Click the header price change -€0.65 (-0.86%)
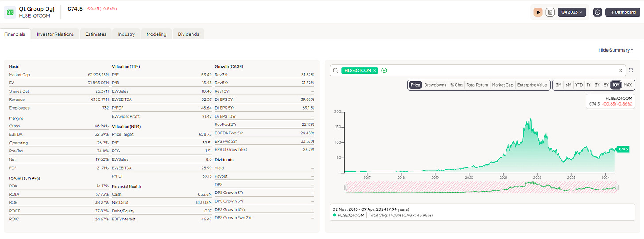 pyautogui.click(x=102, y=9)
